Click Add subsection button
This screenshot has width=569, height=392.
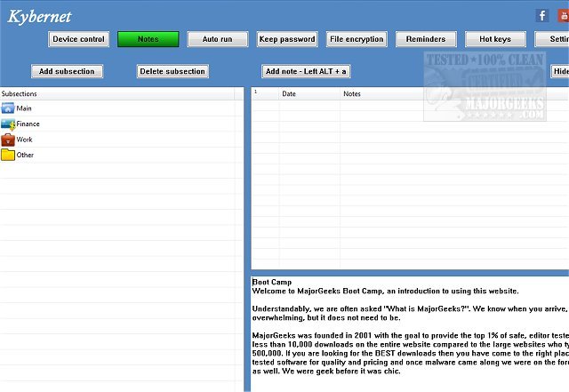pyautogui.click(x=67, y=71)
